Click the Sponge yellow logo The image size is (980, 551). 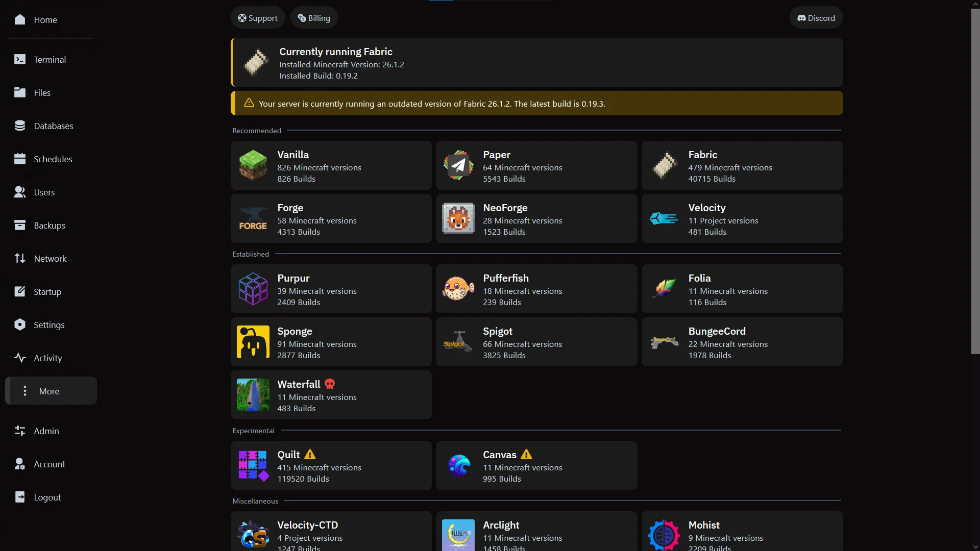(x=253, y=342)
